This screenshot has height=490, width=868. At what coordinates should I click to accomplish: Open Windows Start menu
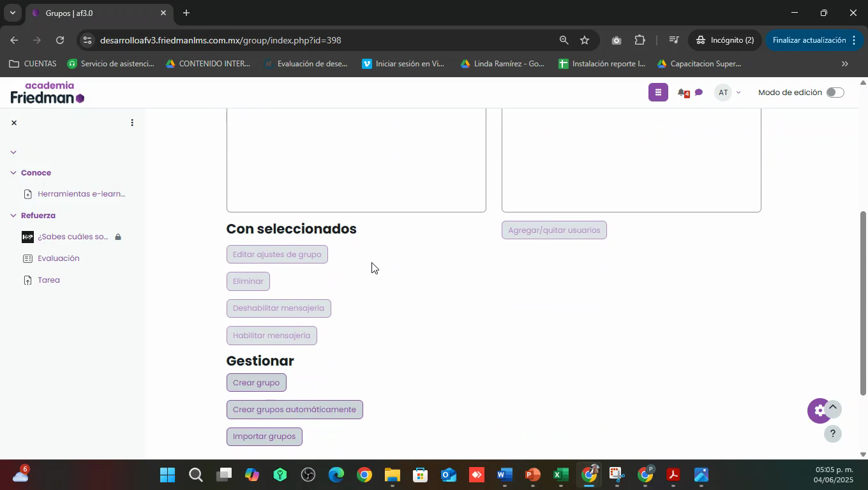click(167, 475)
